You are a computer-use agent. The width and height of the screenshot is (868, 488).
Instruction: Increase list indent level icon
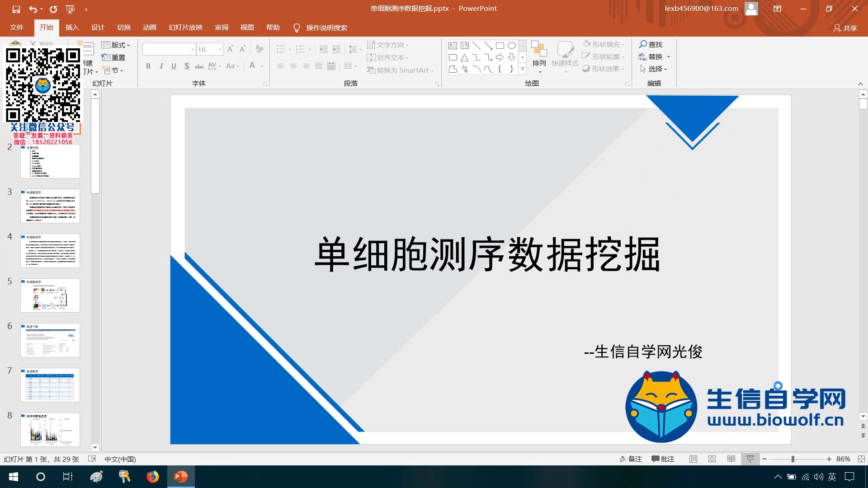336,49
